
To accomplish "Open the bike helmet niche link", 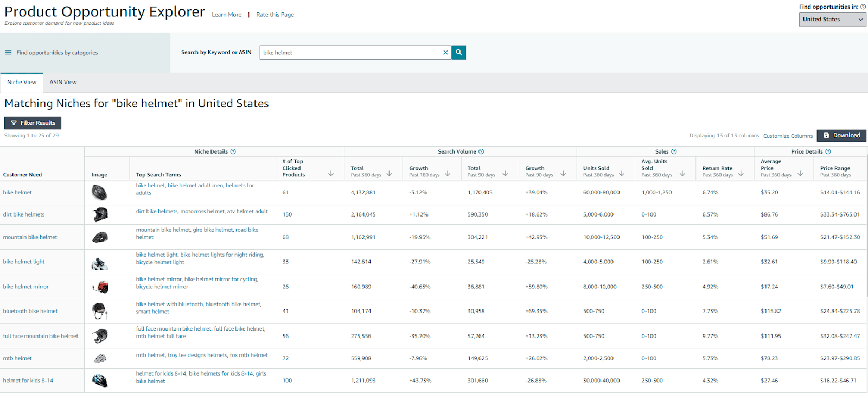I will [17, 192].
